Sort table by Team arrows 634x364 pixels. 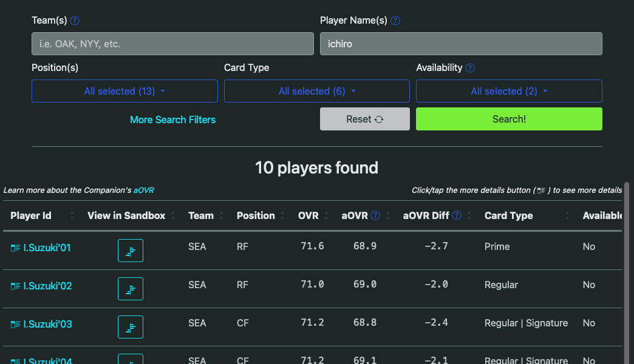point(221,216)
